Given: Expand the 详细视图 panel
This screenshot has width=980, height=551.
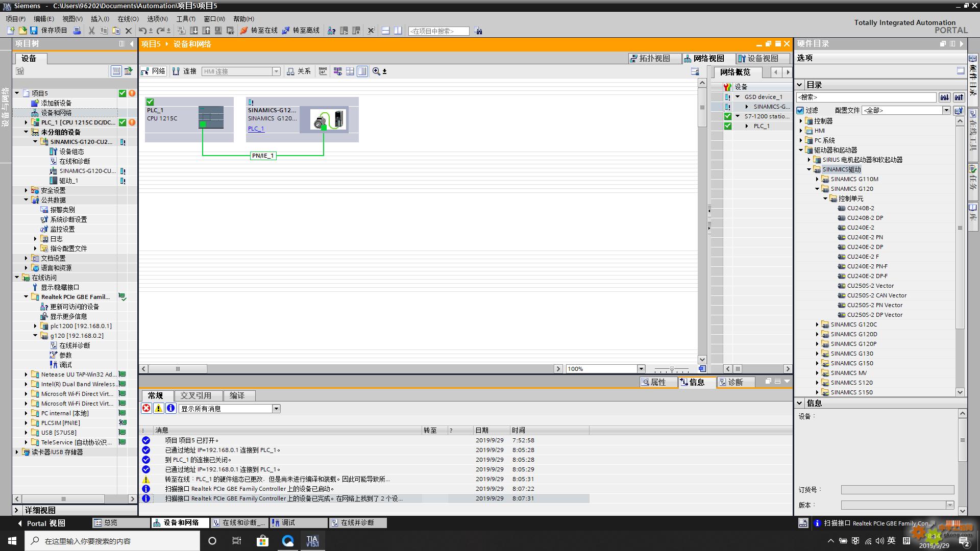Looking at the screenshot, I should tap(16, 510).
